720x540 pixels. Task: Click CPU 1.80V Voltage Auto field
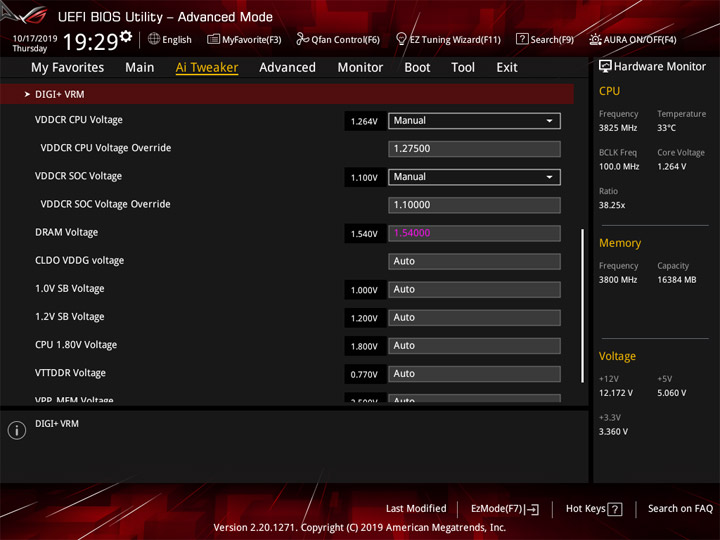click(474, 346)
